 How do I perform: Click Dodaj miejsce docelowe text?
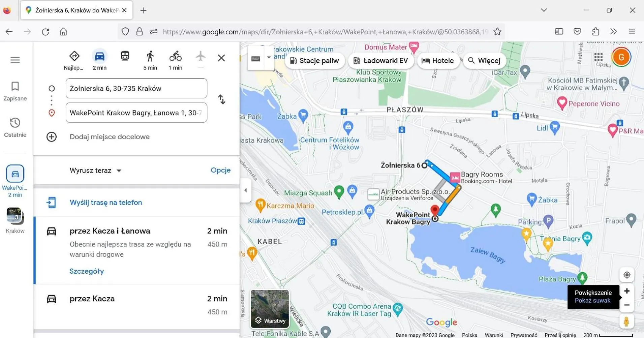coord(110,137)
